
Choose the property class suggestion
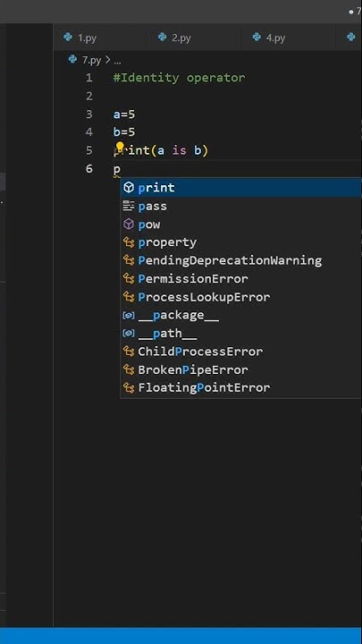pos(240,242)
